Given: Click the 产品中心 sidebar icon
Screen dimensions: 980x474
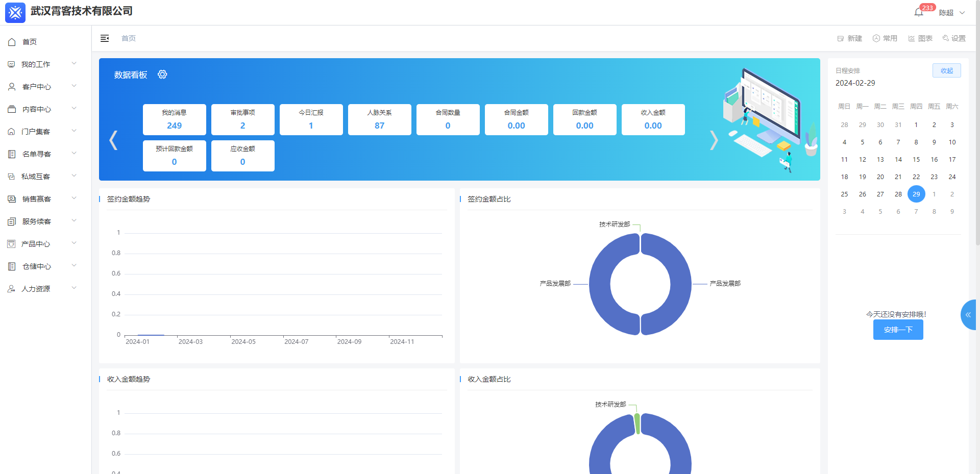Looking at the screenshot, I should pyautogui.click(x=11, y=244).
